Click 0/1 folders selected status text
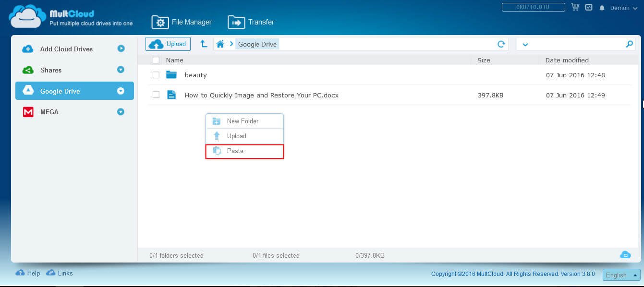The height and width of the screenshot is (287, 644). (x=176, y=255)
